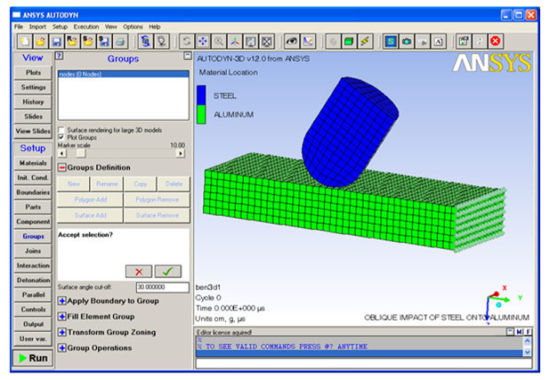Click the command input line at bottom
Screen dimensions: 550x380
pos(364,363)
